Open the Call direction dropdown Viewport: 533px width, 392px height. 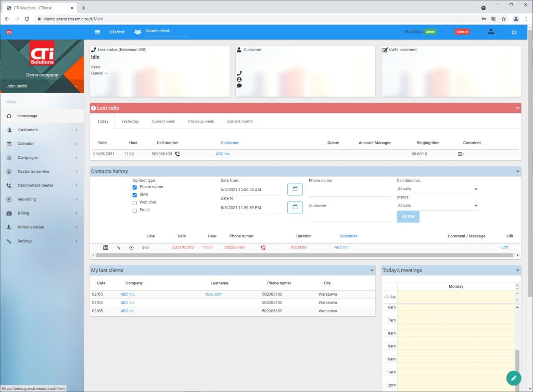pos(437,189)
